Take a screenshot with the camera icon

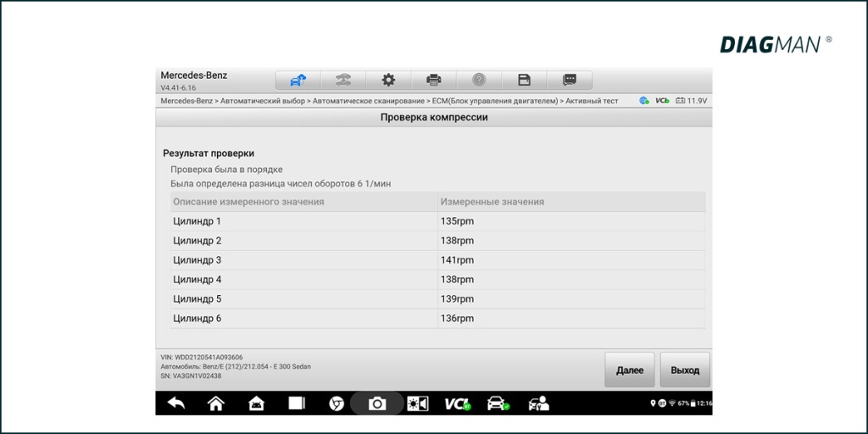tap(377, 403)
